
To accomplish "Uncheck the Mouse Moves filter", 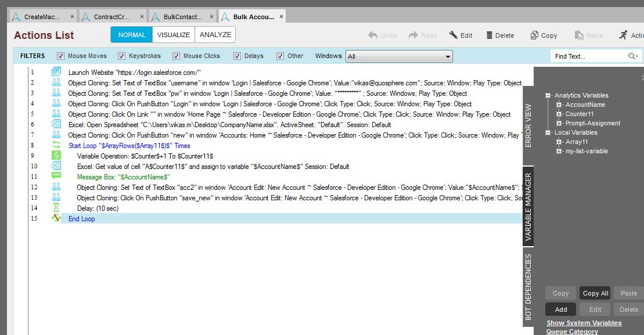I will pyautogui.click(x=60, y=56).
